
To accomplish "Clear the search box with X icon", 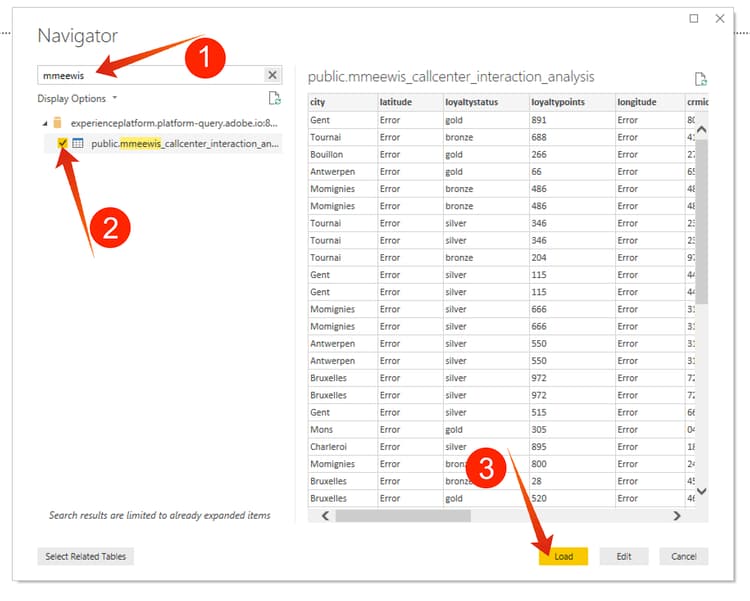I will [272, 75].
